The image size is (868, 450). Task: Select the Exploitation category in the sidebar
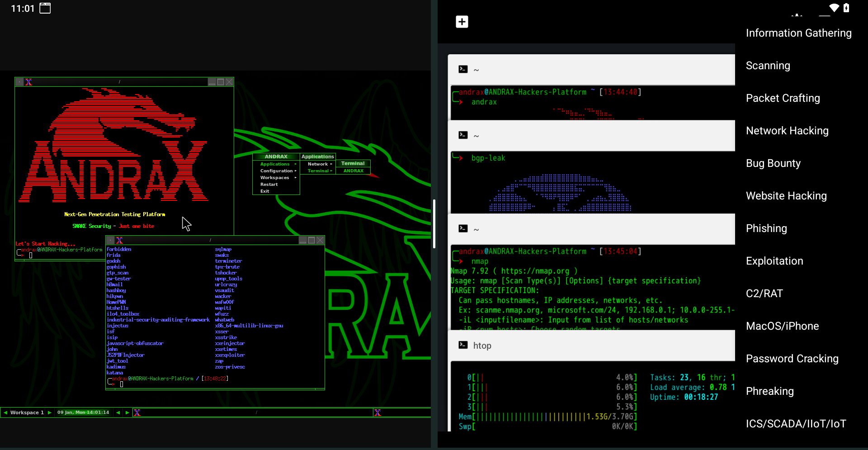[x=774, y=261]
